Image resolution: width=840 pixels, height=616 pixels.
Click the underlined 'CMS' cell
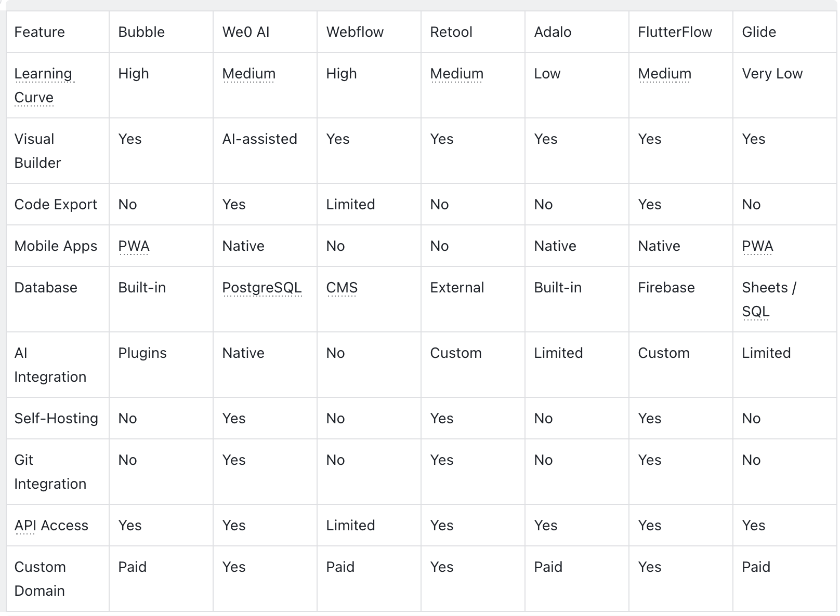pyautogui.click(x=342, y=288)
